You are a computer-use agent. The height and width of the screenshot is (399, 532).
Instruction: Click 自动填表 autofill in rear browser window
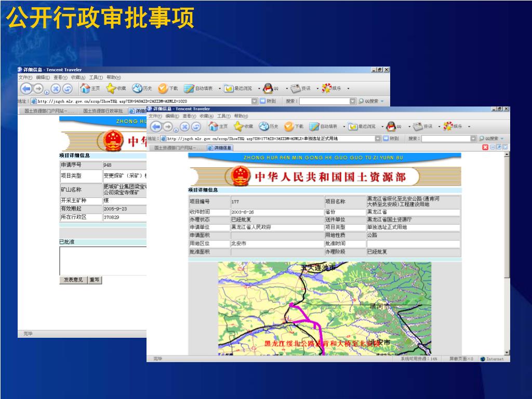coord(198,88)
